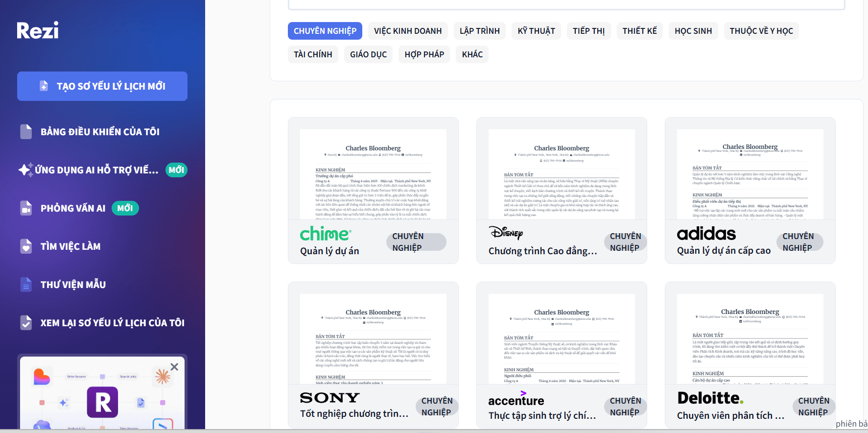Open the Disney resume preview thumbnail
The height and width of the screenshot is (433, 868).
(x=562, y=174)
